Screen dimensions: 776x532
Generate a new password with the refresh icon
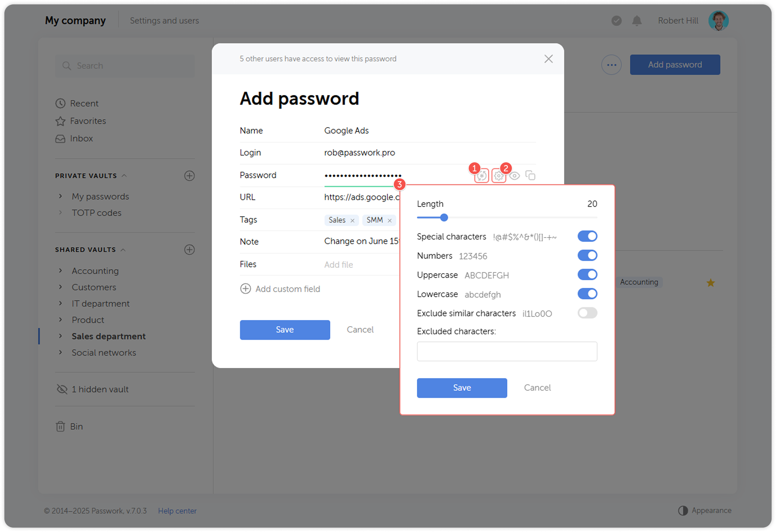click(x=481, y=175)
